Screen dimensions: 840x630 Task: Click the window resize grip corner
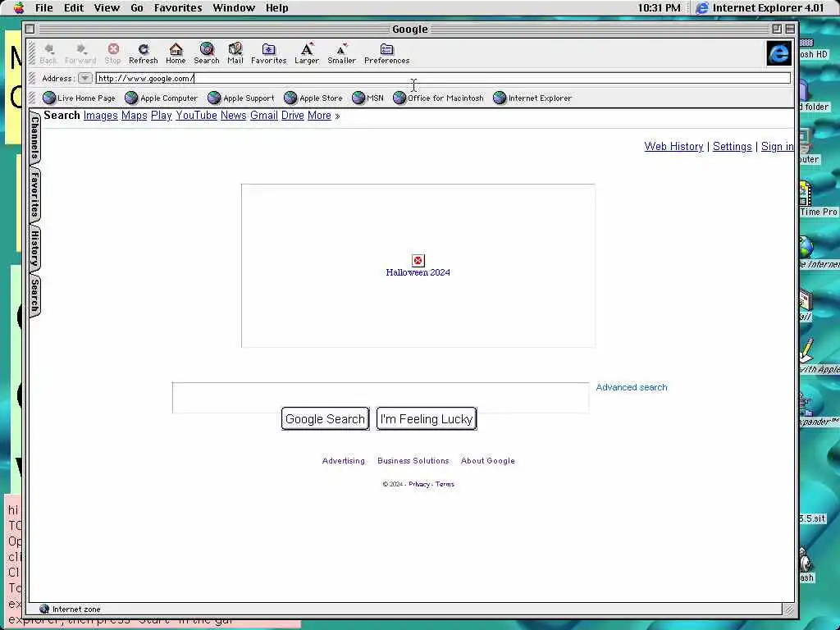tap(789, 609)
